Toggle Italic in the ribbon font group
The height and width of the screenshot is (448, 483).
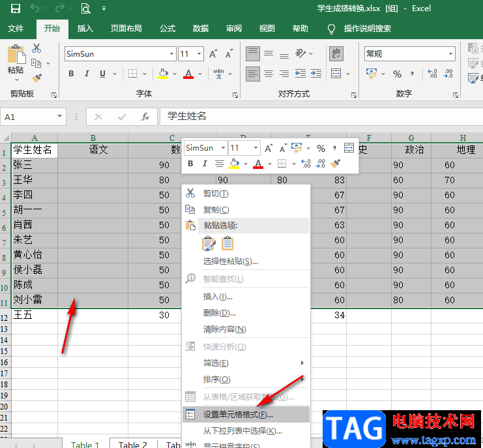coord(87,73)
